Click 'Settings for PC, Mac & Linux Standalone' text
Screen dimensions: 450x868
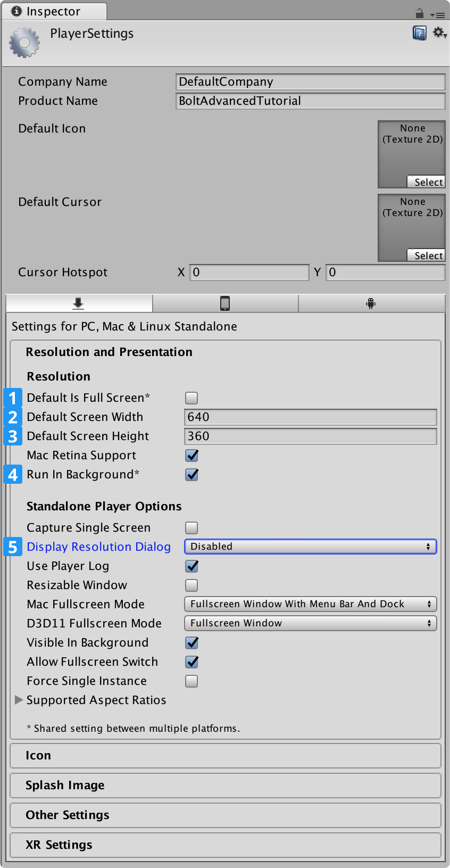[124, 326]
